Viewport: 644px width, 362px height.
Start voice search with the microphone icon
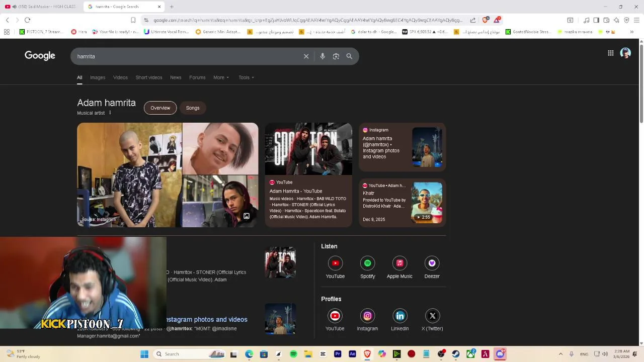(x=323, y=56)
